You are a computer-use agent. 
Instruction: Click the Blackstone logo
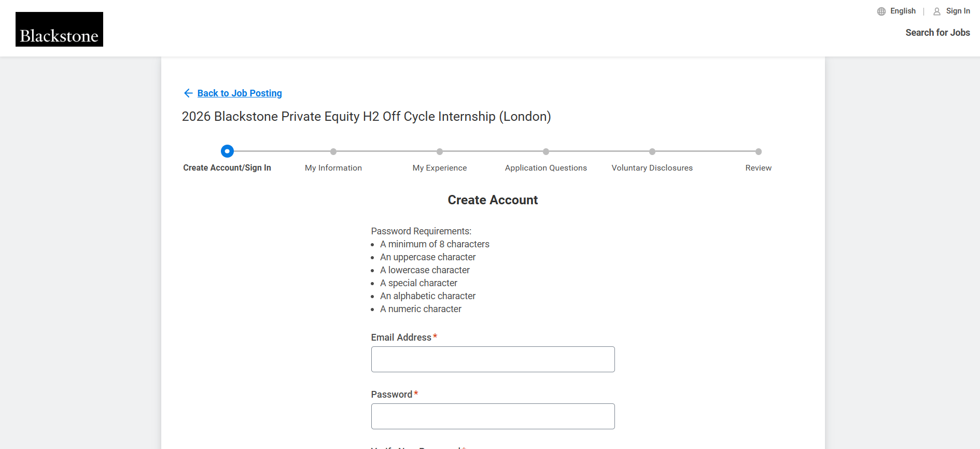point(59,29)
